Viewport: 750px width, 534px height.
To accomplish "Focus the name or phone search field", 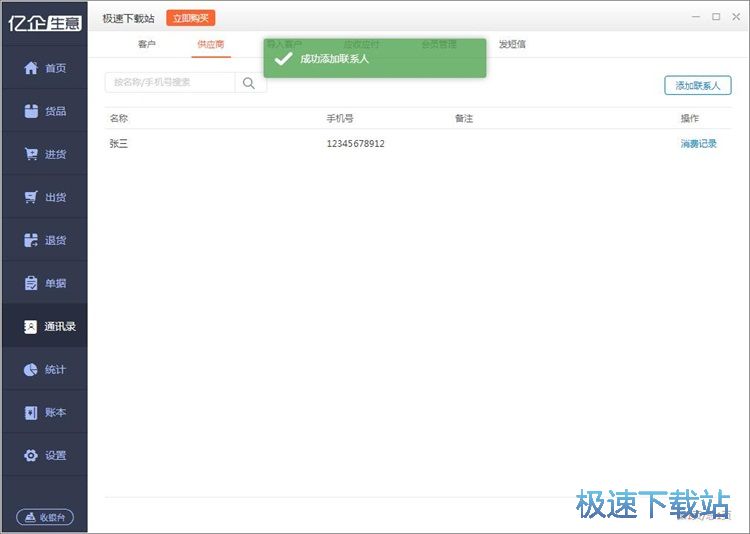I will pyautogui.click(x=170, y=82).
